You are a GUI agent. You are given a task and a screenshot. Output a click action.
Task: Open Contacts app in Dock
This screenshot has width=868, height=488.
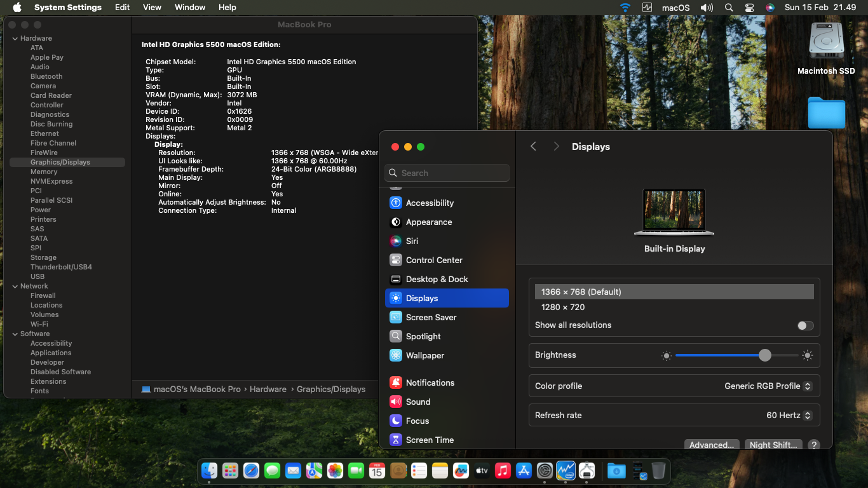398,471
